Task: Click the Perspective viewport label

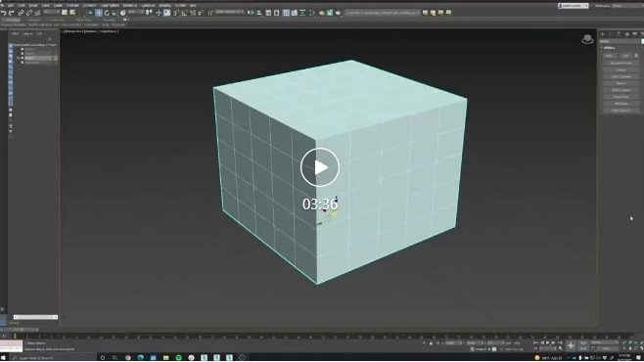Action: tap(74, 31)
